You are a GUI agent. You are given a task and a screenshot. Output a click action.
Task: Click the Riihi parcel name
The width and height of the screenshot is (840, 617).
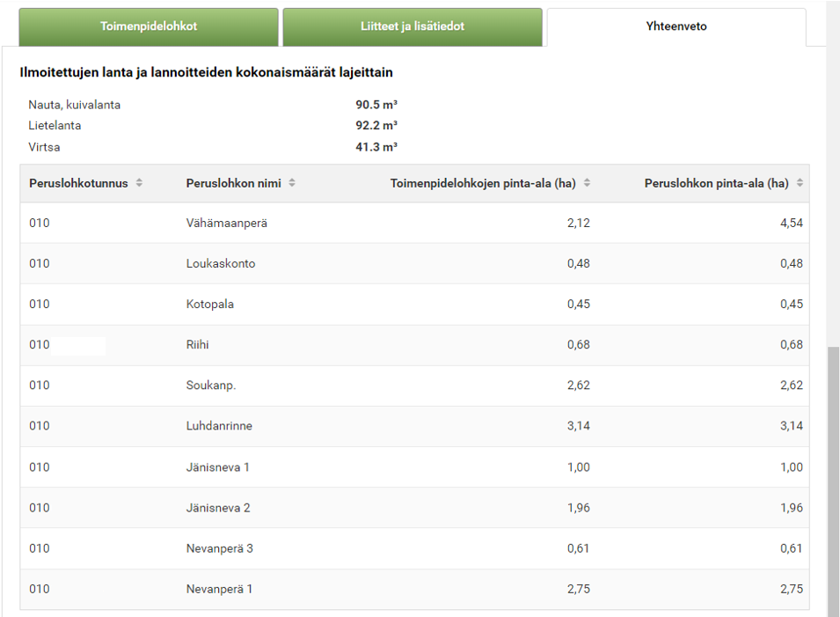[198, 344]
